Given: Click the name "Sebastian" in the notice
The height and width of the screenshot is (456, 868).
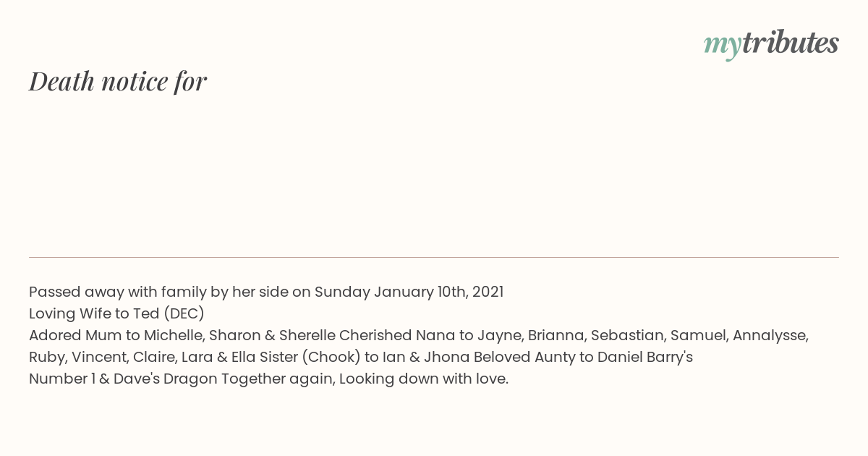Looking at the screenshot, I should tap(627, 335).
